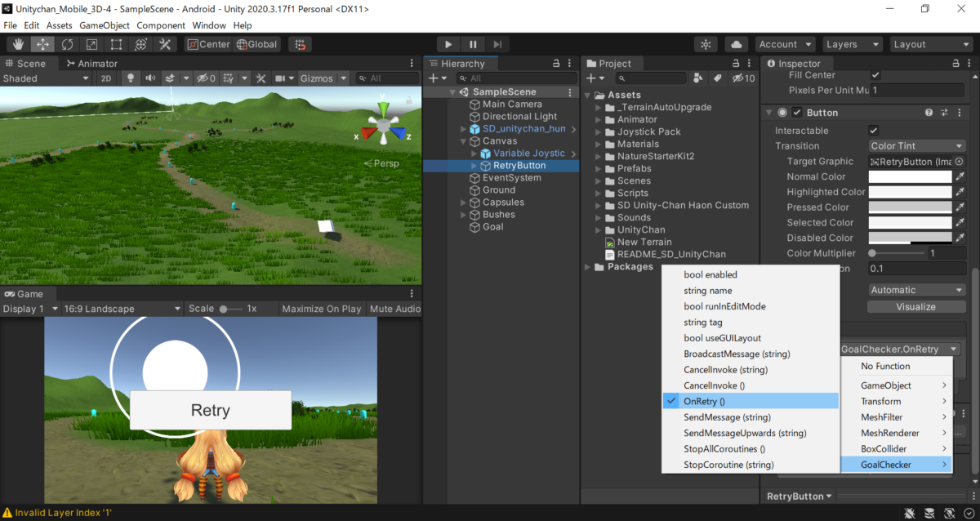Start Play mode with the Play button
This screenshot has height=521, width=980.
coord(448,44)
